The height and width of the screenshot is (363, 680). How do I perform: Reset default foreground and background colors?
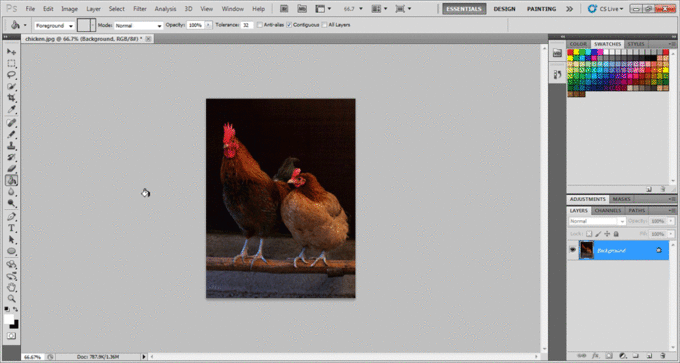coord(7,309)
